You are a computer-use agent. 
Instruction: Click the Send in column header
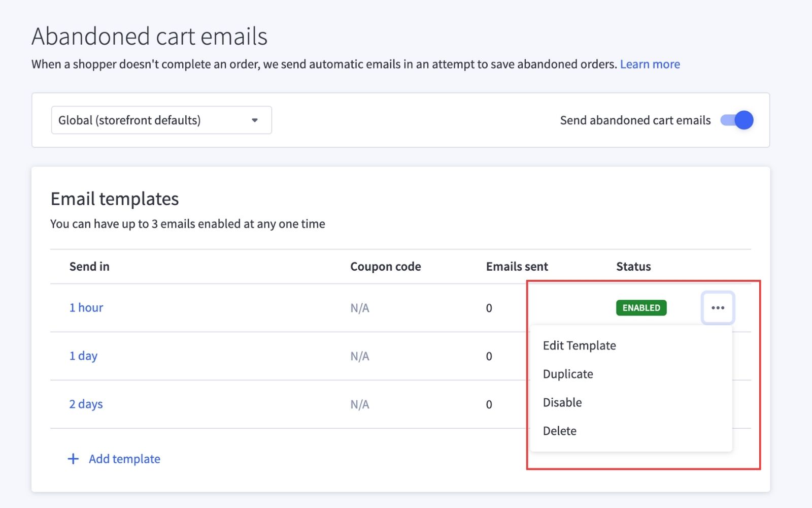[89, 267]
